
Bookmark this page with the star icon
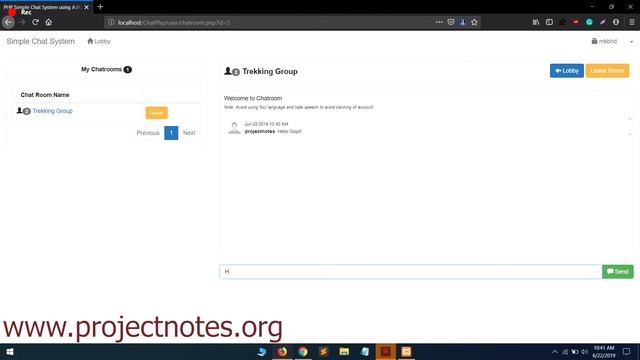tap(474, 22)
